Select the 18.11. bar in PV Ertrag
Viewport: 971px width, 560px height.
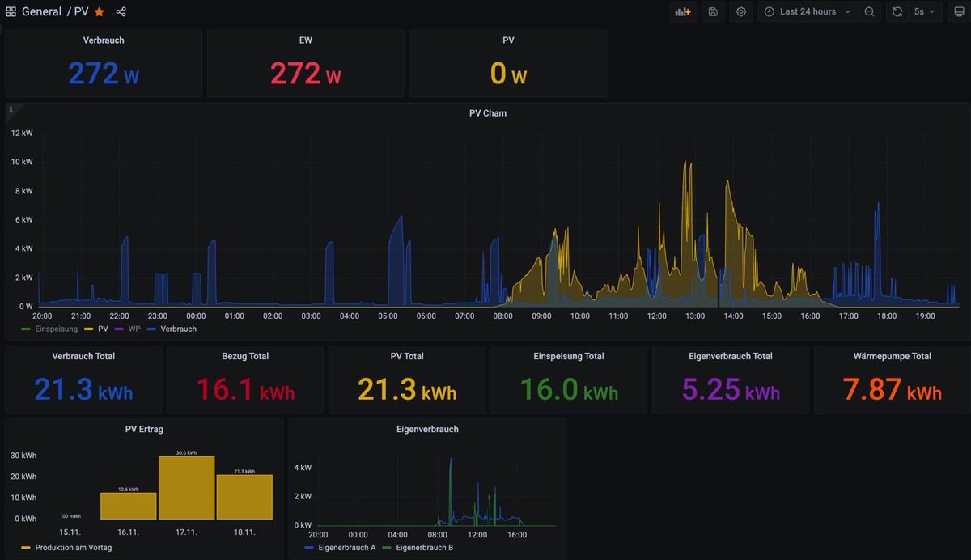pos(244,497)
